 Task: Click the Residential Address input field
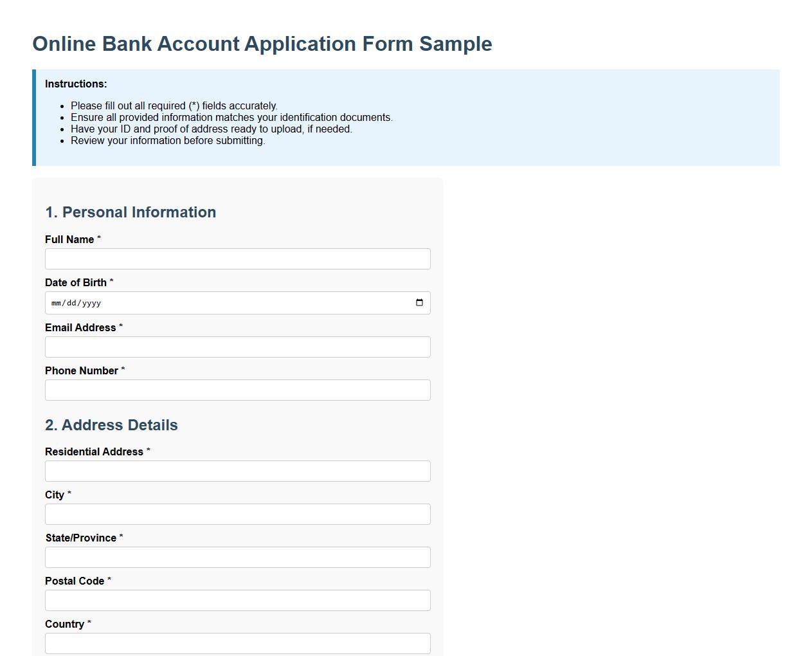tap(237, 471)
